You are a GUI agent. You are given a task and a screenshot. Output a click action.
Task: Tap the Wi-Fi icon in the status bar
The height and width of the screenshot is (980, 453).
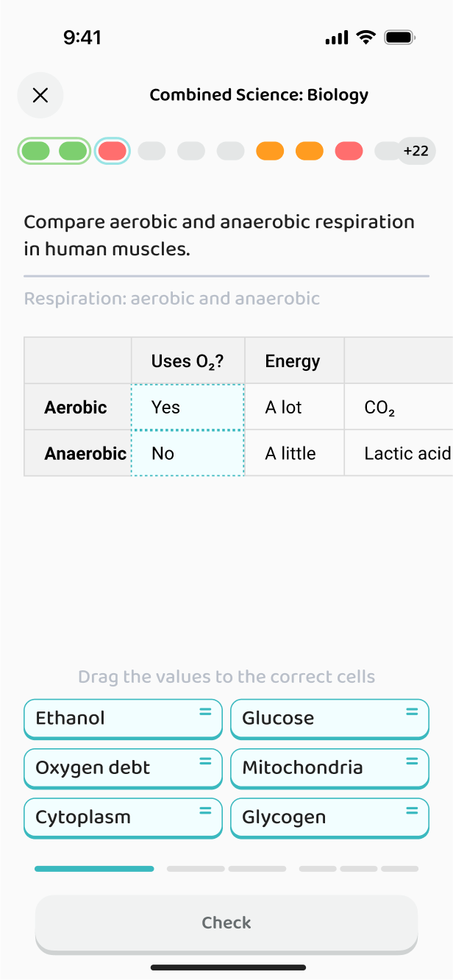[365, 37]
